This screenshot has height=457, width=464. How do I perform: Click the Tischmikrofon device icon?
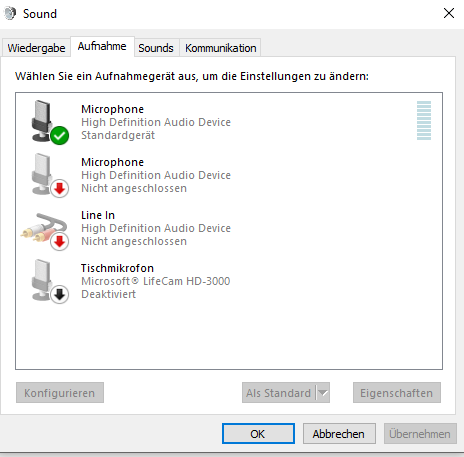pos(50,281)
